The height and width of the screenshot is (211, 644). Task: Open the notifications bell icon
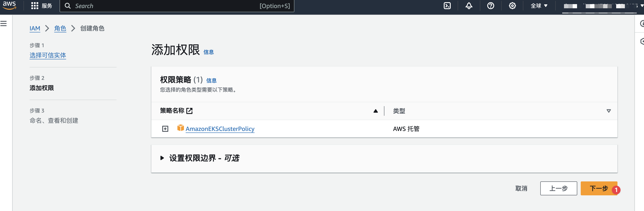coord(469,6)
